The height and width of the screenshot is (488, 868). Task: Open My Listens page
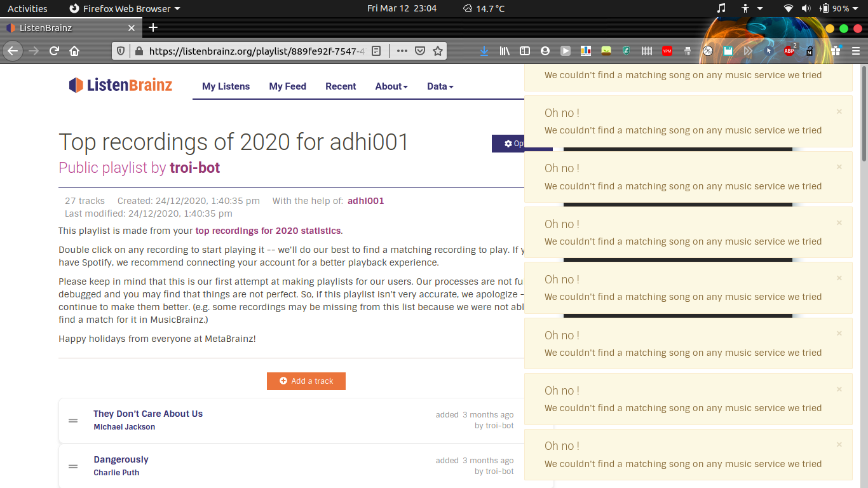[226, 86]
